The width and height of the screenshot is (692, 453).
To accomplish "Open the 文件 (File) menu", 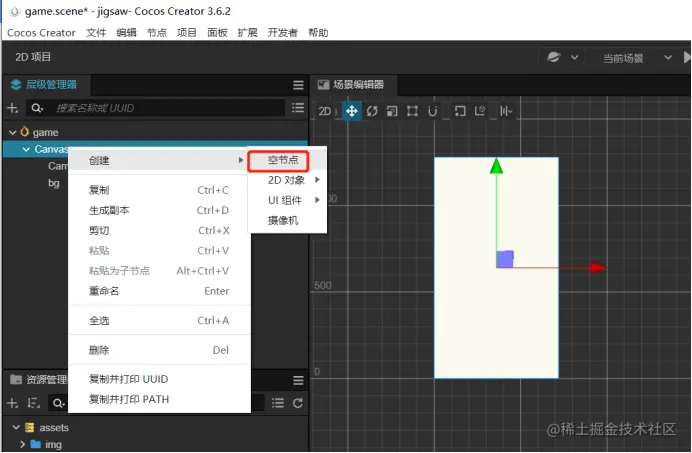I will 96,33.
